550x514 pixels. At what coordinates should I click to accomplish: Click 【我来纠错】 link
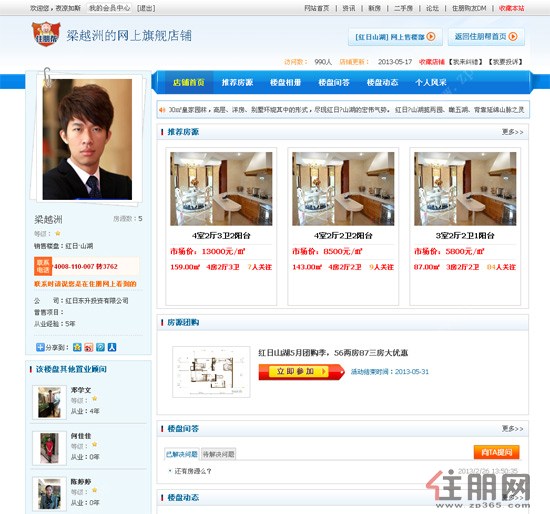466,62
